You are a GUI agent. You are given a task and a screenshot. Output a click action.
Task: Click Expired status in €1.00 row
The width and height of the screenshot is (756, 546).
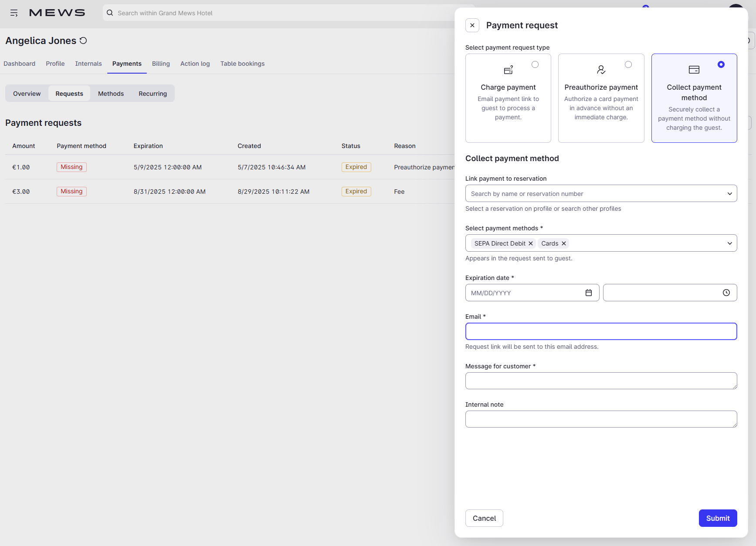tap(356, 167)
